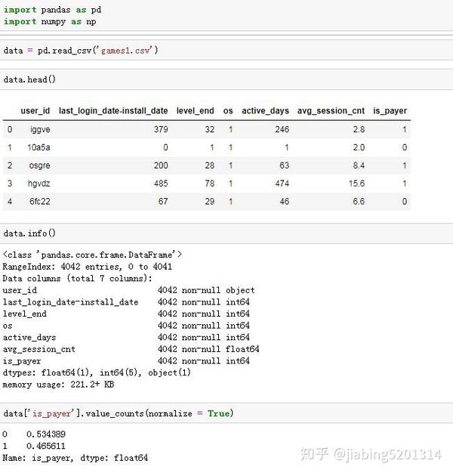This screenshot has width=453, height=476.
Task: Click level_end value 32
Action: [x=210, y=130]
